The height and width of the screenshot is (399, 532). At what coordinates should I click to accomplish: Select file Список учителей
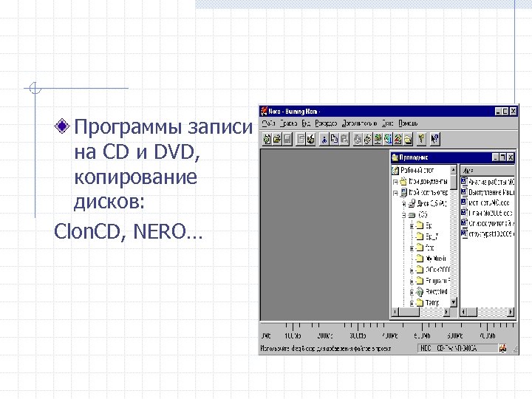(491, 223)
